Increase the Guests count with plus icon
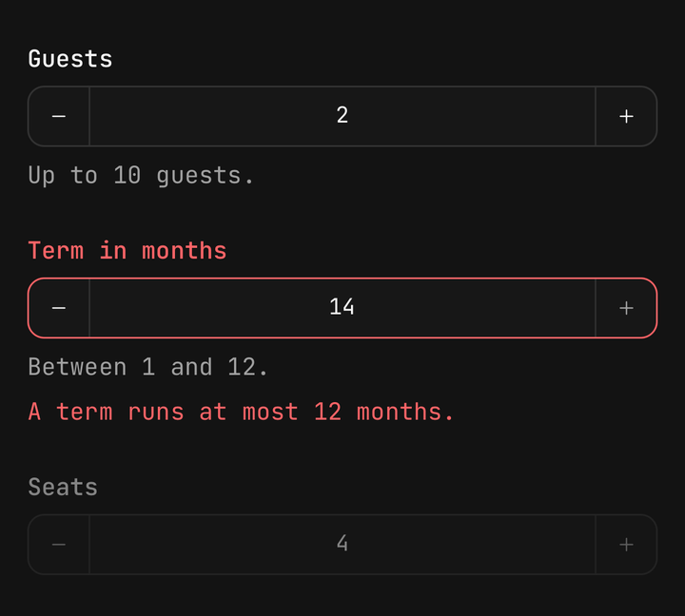This screenshot has height=616, width=685. (626, 116)
